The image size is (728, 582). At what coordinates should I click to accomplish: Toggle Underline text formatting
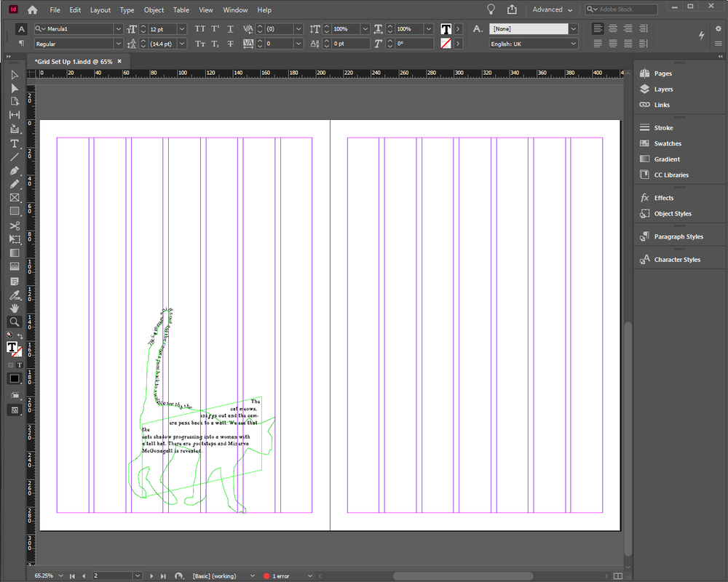click(231, 29)
